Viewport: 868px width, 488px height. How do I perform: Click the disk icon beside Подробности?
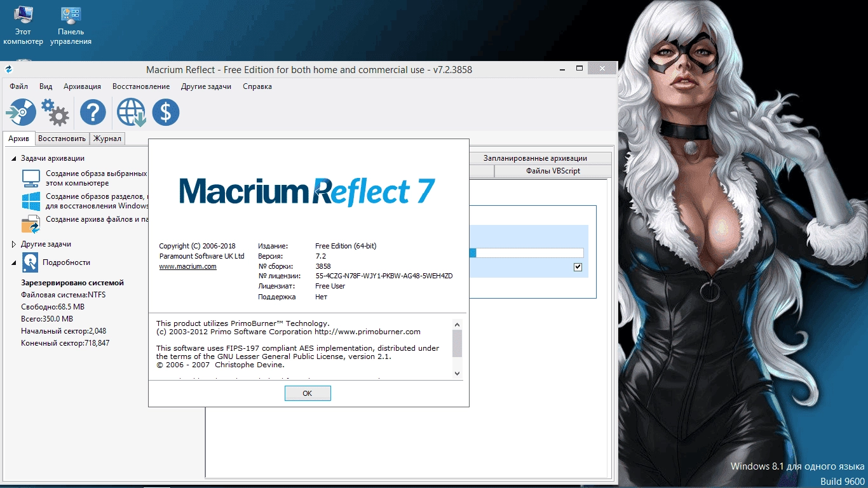click(x=31, y=262)
